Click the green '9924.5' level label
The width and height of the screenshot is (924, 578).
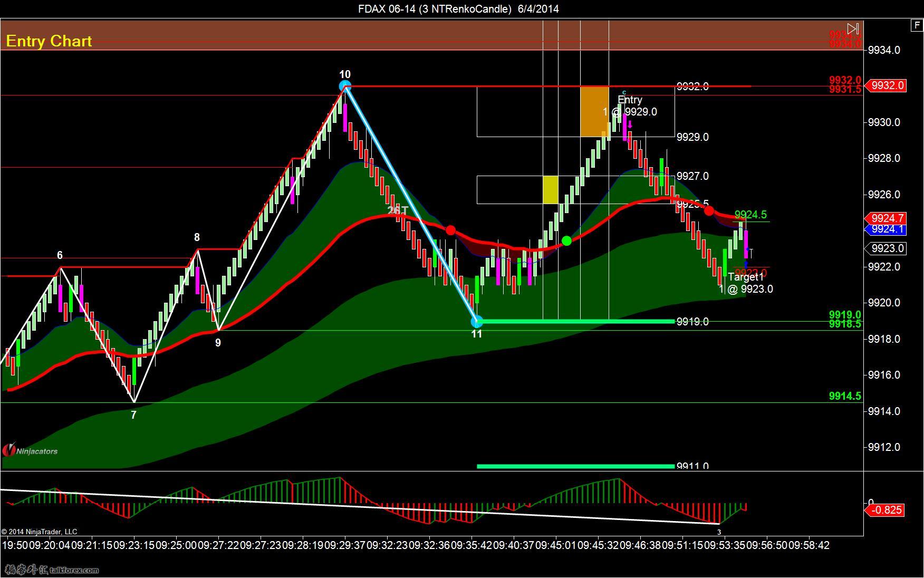(750, 215)
